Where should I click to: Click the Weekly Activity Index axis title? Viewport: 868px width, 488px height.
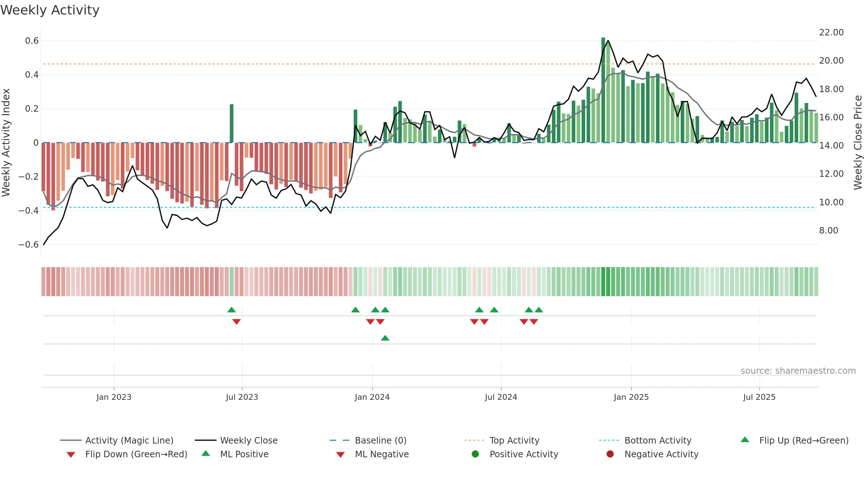pyautogui.click(x=6, y=142)
